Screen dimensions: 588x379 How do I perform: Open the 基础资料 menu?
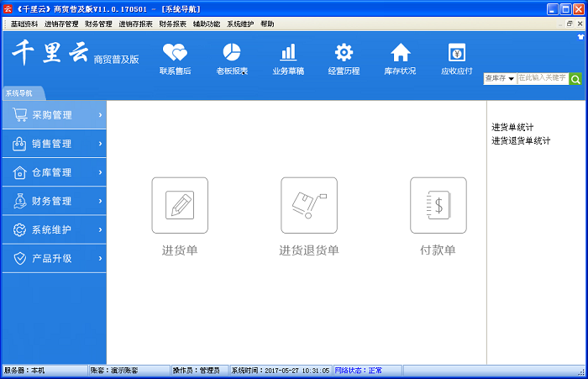pos(25,24)
